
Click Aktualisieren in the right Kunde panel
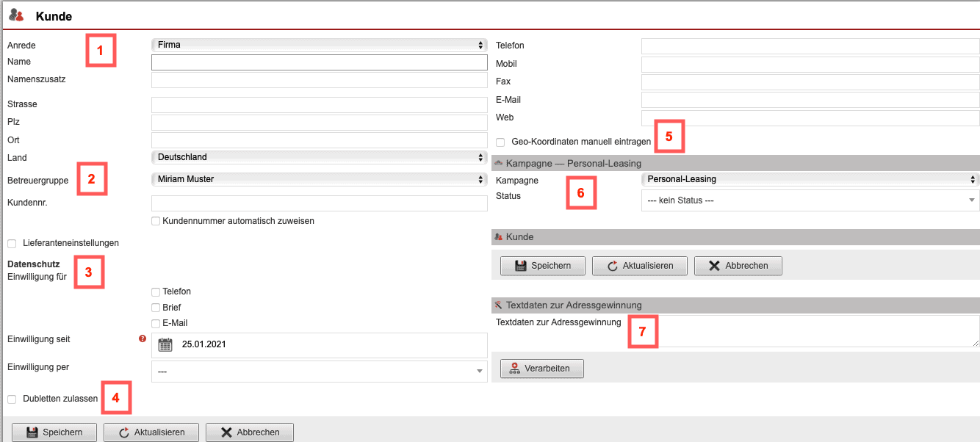(639, 266)
